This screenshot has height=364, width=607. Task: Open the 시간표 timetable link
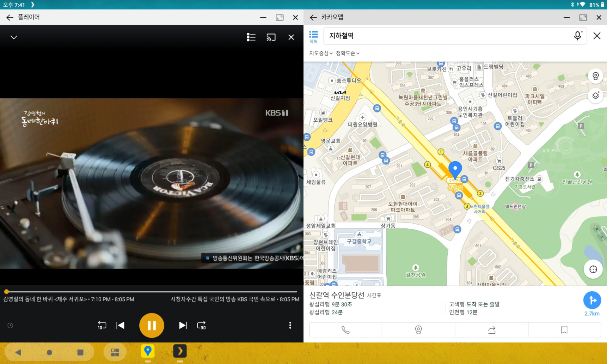click(374, 295)
